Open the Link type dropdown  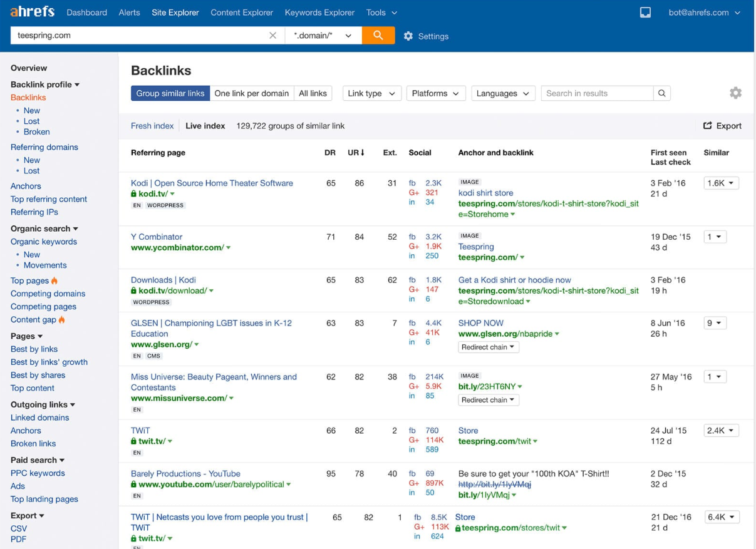point(371,93)
